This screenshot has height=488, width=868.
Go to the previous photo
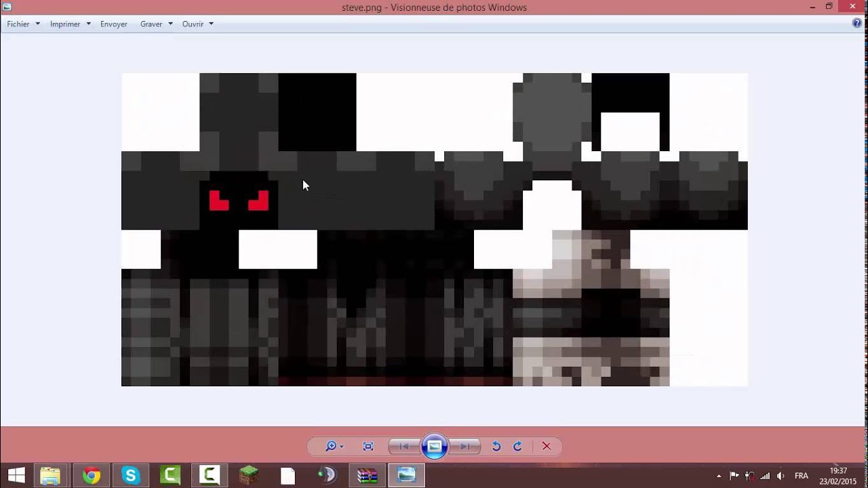tap(404, 446)
